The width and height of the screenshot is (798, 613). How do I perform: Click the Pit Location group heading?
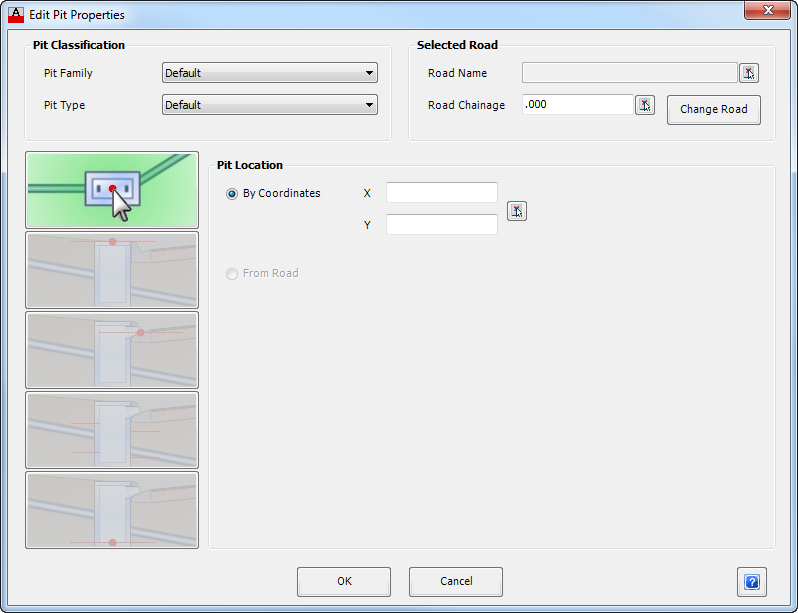tap(249, 165)
